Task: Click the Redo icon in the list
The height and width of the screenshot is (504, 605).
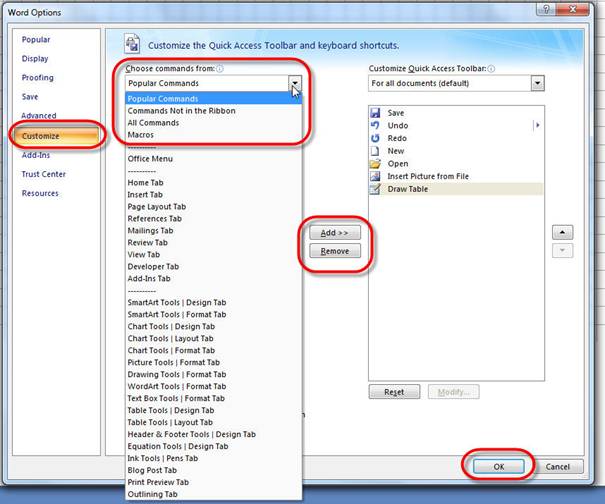Action: [375, 138]
